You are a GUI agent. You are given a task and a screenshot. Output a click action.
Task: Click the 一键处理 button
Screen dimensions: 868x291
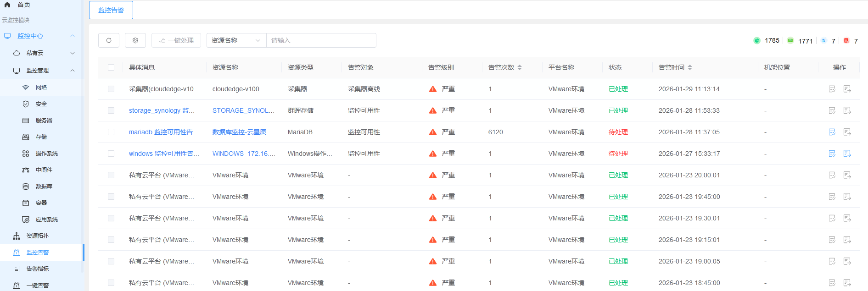point(176,40)
